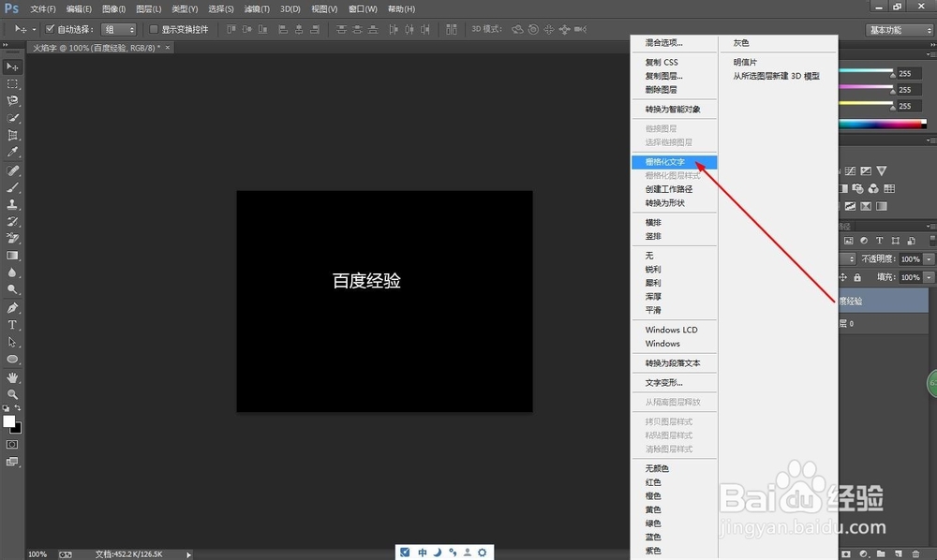This screenshot has height=560, width=937.
Task: Click the auto-align layers icon in options bar
Action: coord(452,29)
